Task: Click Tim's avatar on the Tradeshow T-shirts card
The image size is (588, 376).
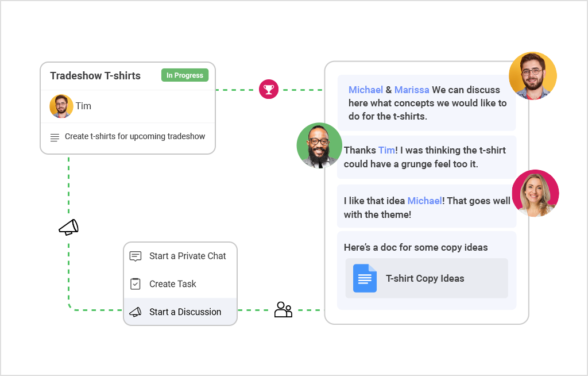Action: (x=61, y=106)
